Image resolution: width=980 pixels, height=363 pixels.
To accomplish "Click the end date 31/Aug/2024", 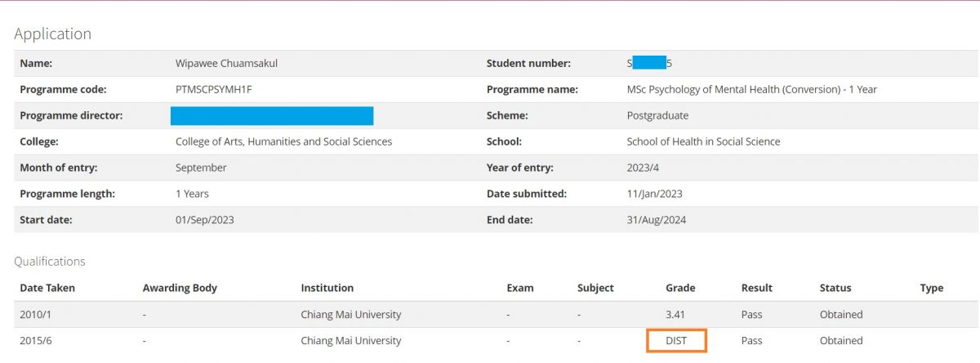I will coord(655,220).
